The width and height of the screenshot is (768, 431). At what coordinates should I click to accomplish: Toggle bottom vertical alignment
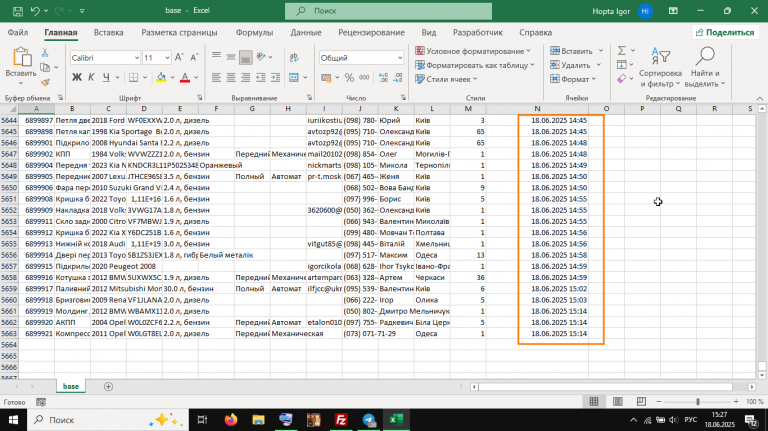(x=245, y=58)
